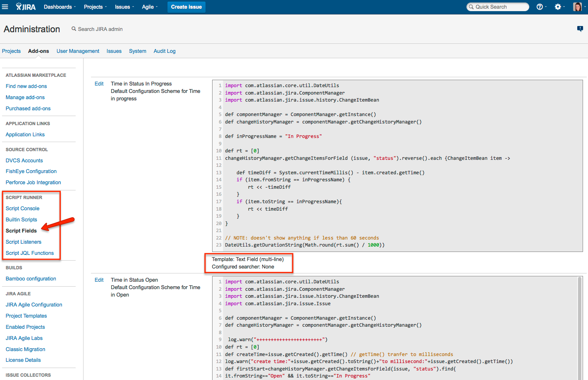
Task: Click the ATLASSIAN MARKETPLACE section header
Action: coord(36,75)
